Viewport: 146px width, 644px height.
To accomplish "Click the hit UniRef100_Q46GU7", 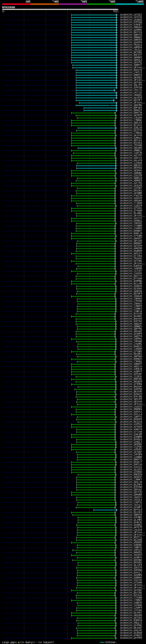I will click(131, 239).
